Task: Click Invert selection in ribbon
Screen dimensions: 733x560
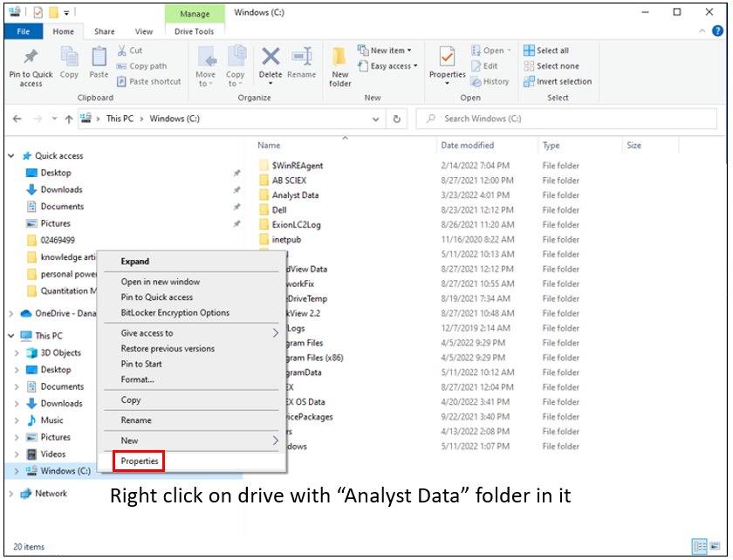Action: [558, 81]
